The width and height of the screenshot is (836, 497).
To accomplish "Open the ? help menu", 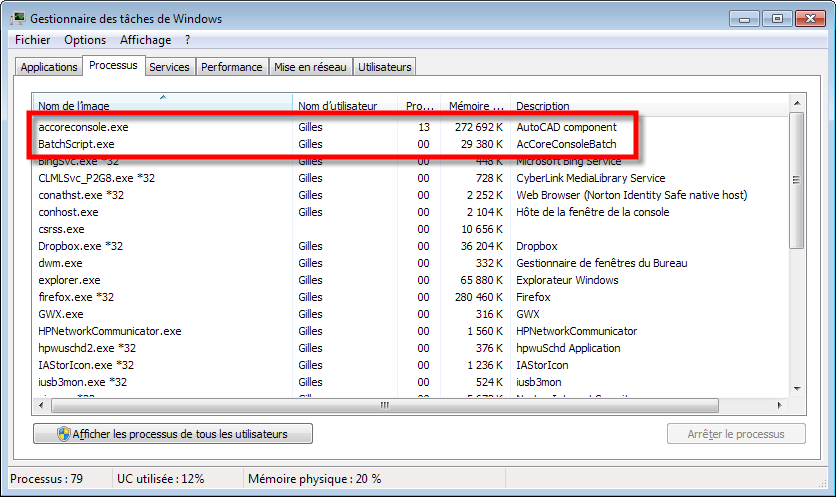I will 188,40.
